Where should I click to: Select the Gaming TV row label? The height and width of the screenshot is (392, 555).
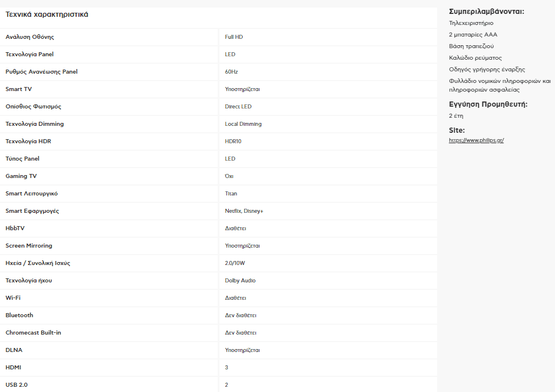21,176
